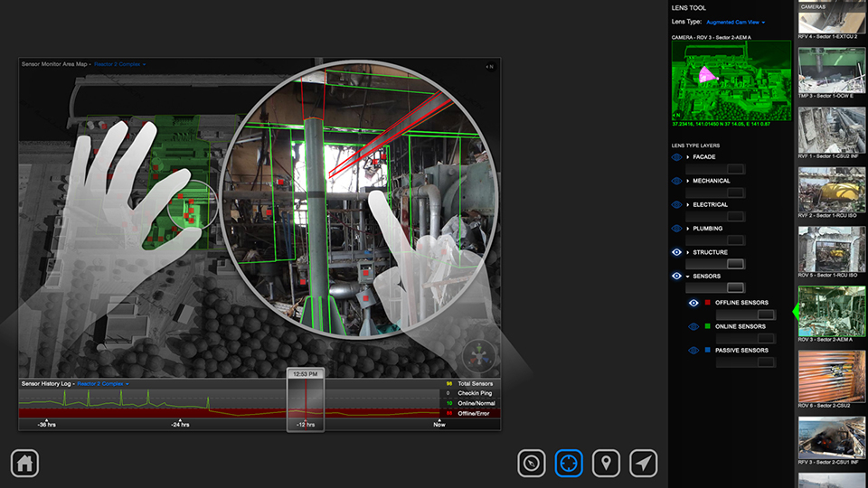The image size is (868, 488).
Task: Select camera TMP 3 - Sector 1-OCW E
Action: click(832, 73)
